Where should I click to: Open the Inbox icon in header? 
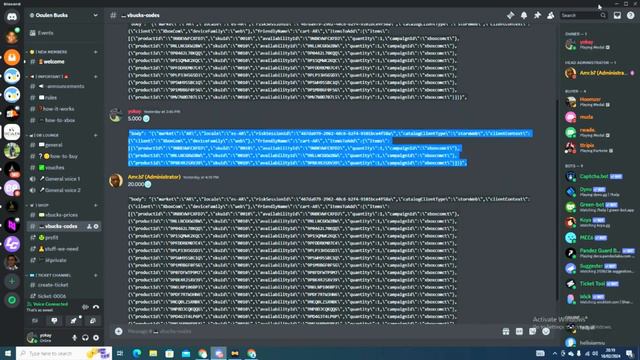[x=617, y=16]
